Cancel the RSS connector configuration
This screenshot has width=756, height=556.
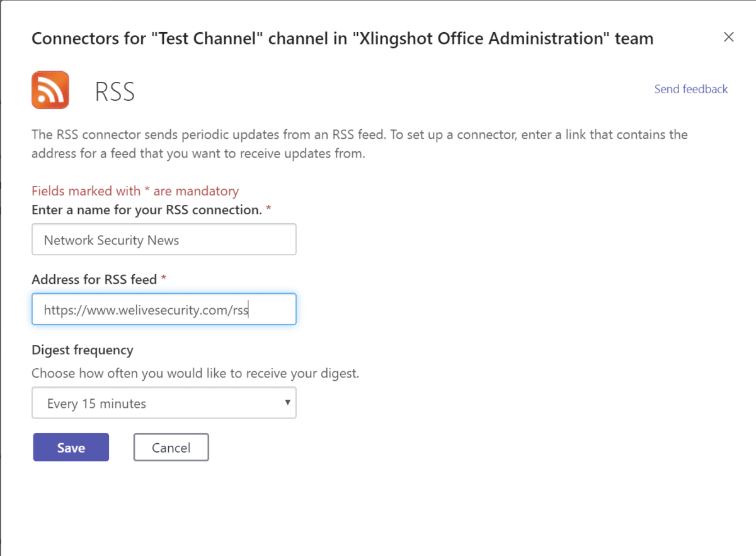click(171, 447)
